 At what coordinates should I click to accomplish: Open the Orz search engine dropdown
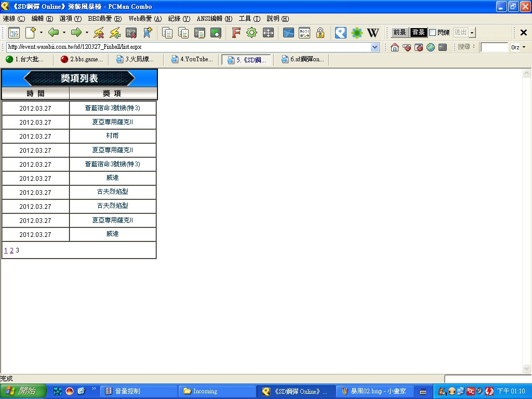[524, 47]
